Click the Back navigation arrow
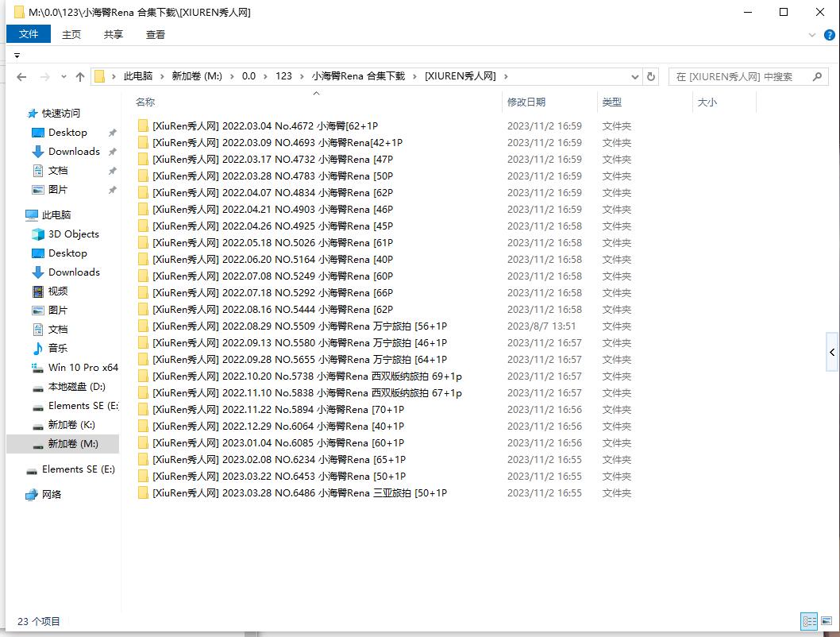This screenshot has height=637, width=840. click(x=21, y=77)
